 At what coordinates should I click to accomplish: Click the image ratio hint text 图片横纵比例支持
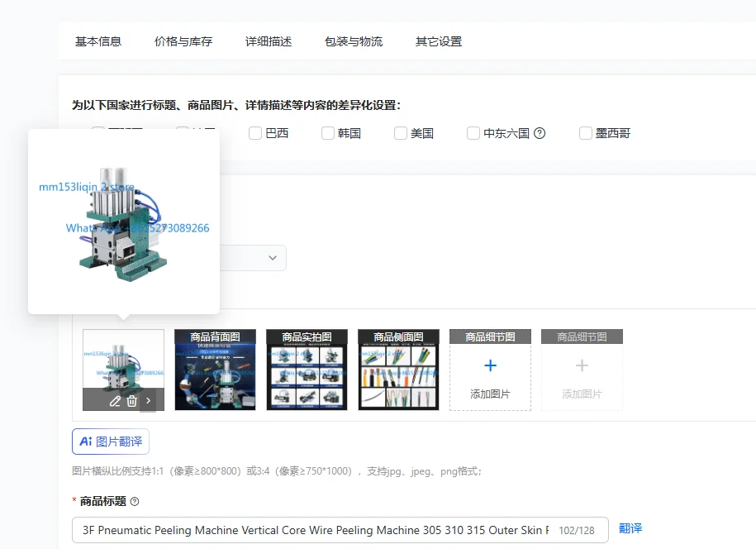[277, 471]
